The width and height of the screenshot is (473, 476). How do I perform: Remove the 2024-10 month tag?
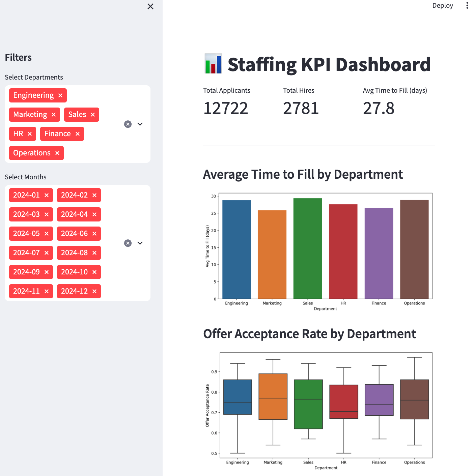[x=94, y=272]
